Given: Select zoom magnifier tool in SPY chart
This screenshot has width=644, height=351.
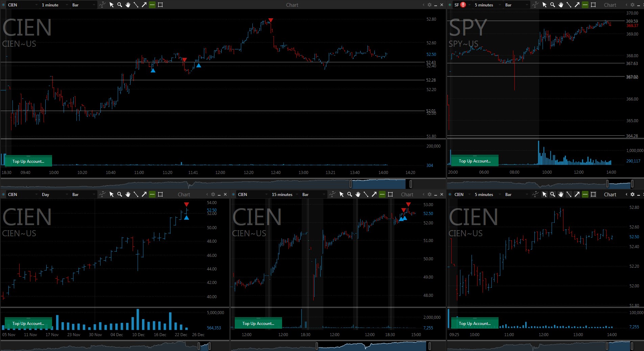Looking at the screenshot, I should pyautogui.click(x=553, y=5).
